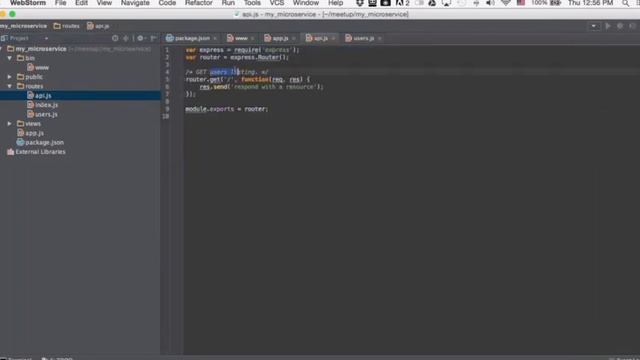Open the Help menu
This screenshot has height=360, width=640.
point(336,3)
